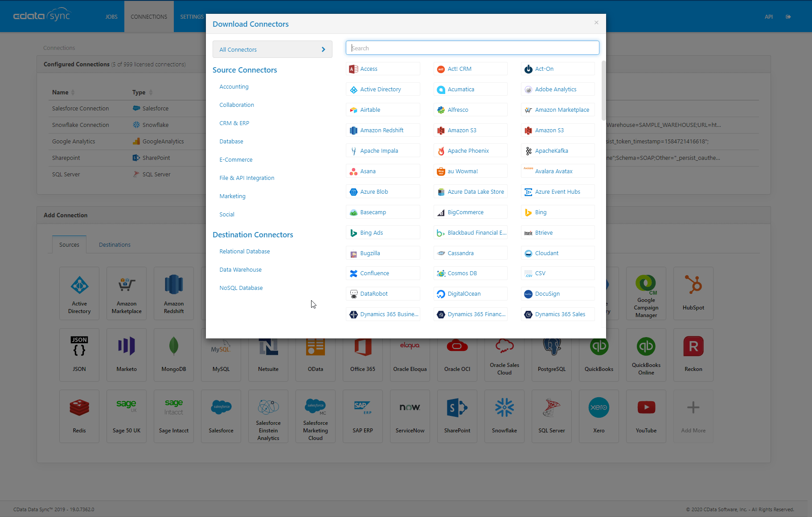Select the Cosmos DB connector
This screenshot has height=517, width=812.
pyautogui.click(x=470, y=273)
